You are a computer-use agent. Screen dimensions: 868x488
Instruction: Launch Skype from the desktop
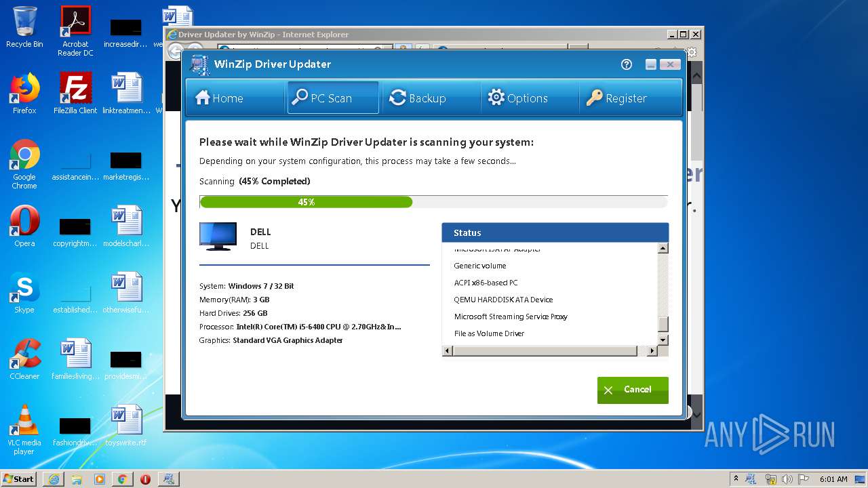pyautogui.click(x=24, y=292)
